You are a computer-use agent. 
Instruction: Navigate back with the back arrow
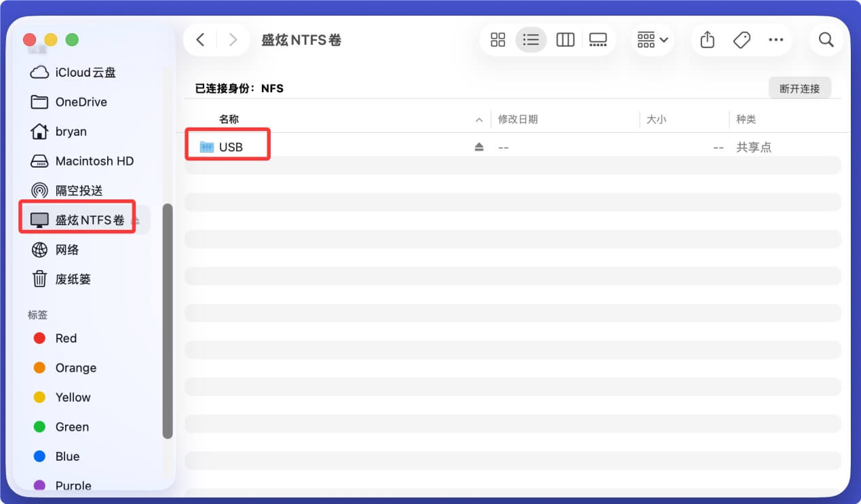pyautogui.click(x=200, y=40)
